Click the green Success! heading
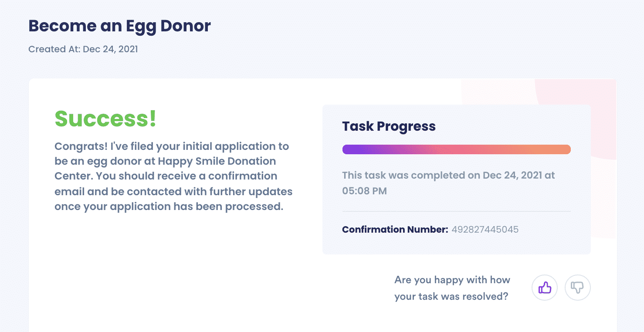The image size is (644, 332). coord(105,119)
